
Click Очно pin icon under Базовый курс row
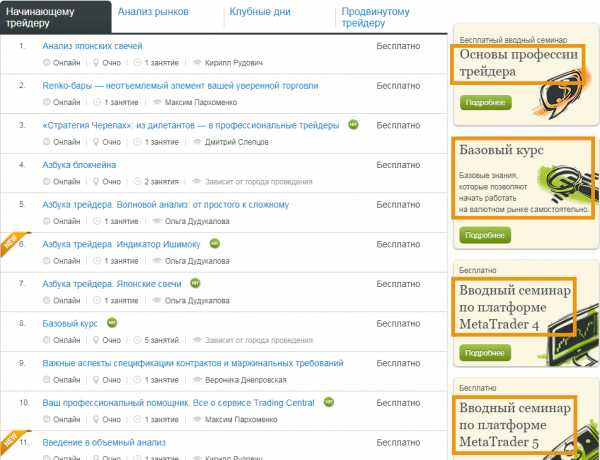click(96, 340)
